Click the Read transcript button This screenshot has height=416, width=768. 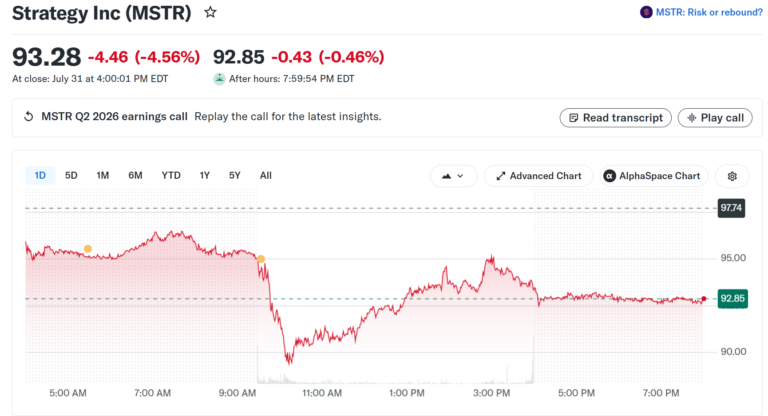616,118
